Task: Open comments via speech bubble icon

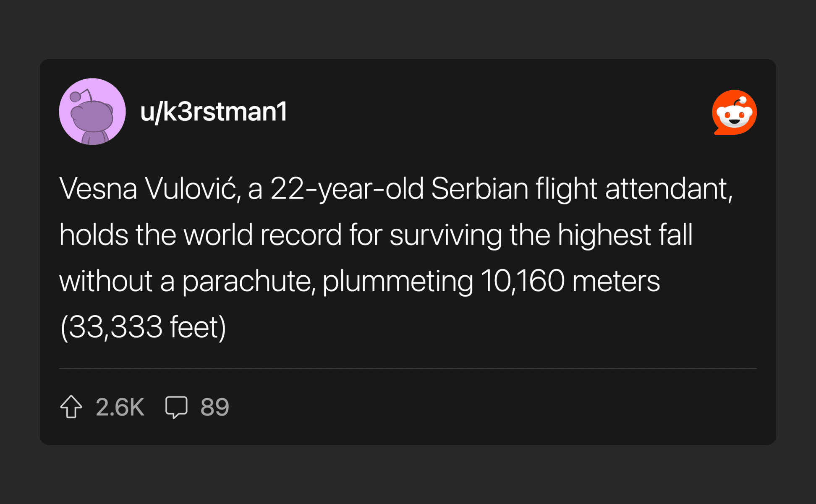Action: [x=176, y=407]
